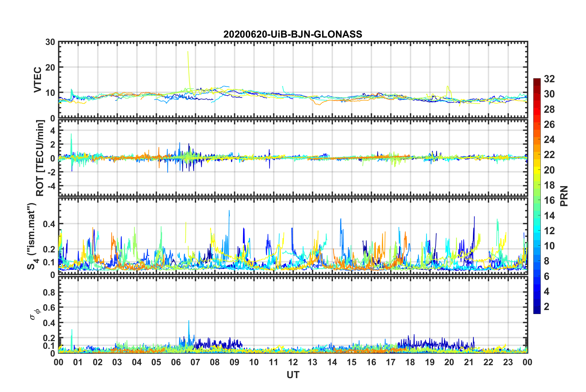Click colorbar tick label 12
The height and width of the screenshot is (392, 586).
[x=549, y=231]
